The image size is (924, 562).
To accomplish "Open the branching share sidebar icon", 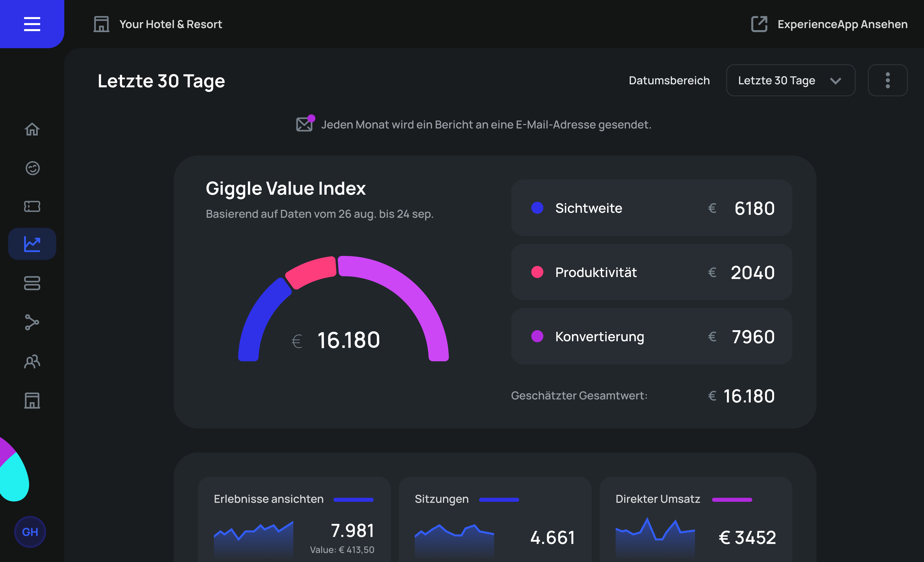I will [32, 322].
